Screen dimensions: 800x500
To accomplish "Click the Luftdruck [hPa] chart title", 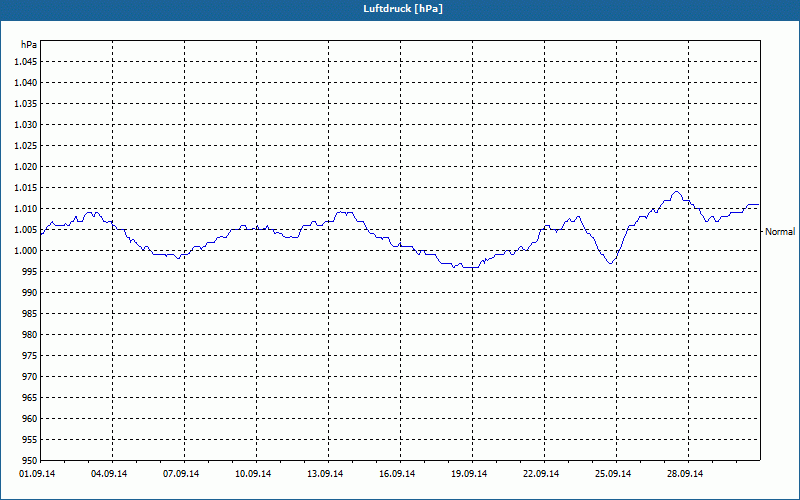I will (403, 9).
